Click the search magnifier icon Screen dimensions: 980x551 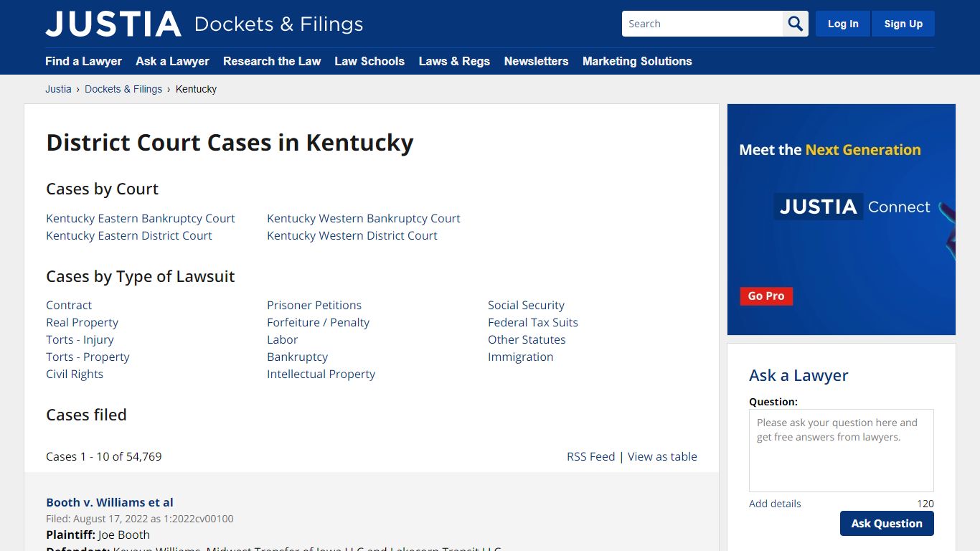tap(794, 23)
